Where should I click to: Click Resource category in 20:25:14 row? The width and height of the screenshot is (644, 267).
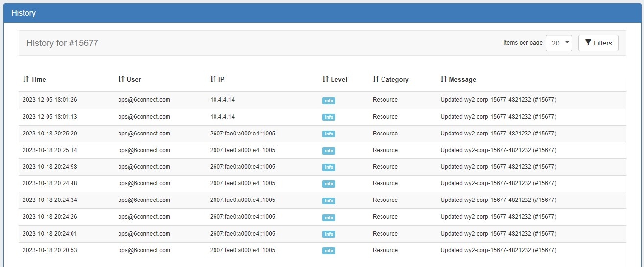[x=385, y=150]
